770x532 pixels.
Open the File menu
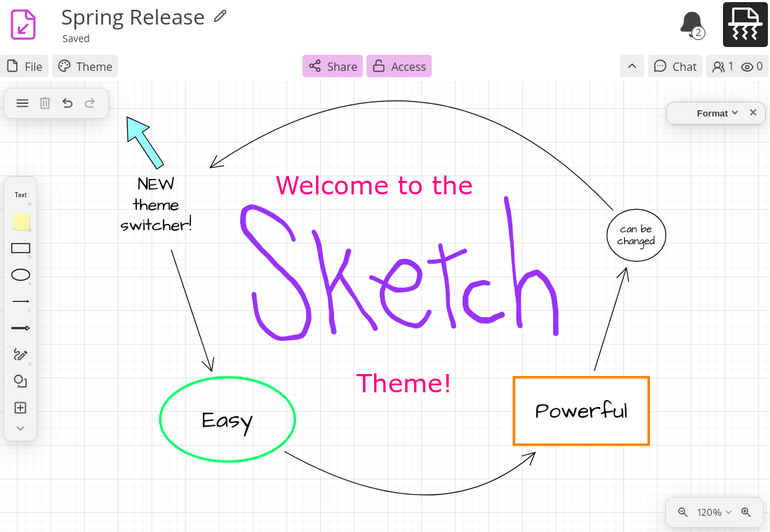coord(25,66)
